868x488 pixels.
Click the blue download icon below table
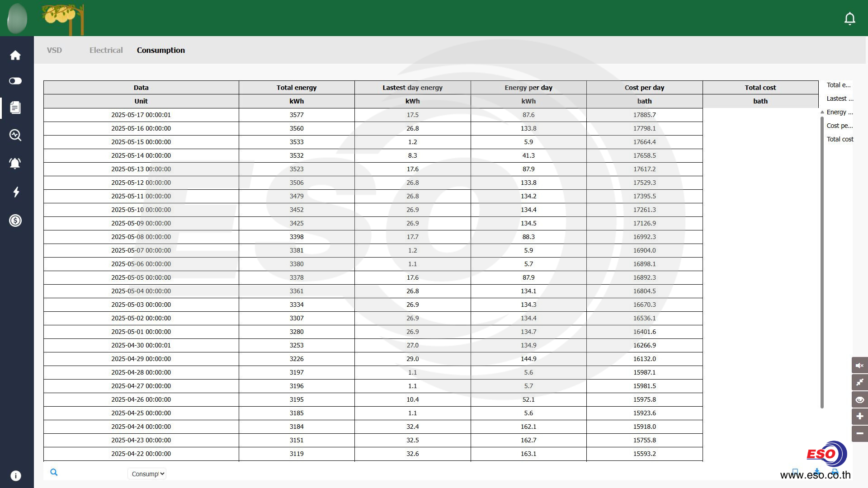[817, 471]
